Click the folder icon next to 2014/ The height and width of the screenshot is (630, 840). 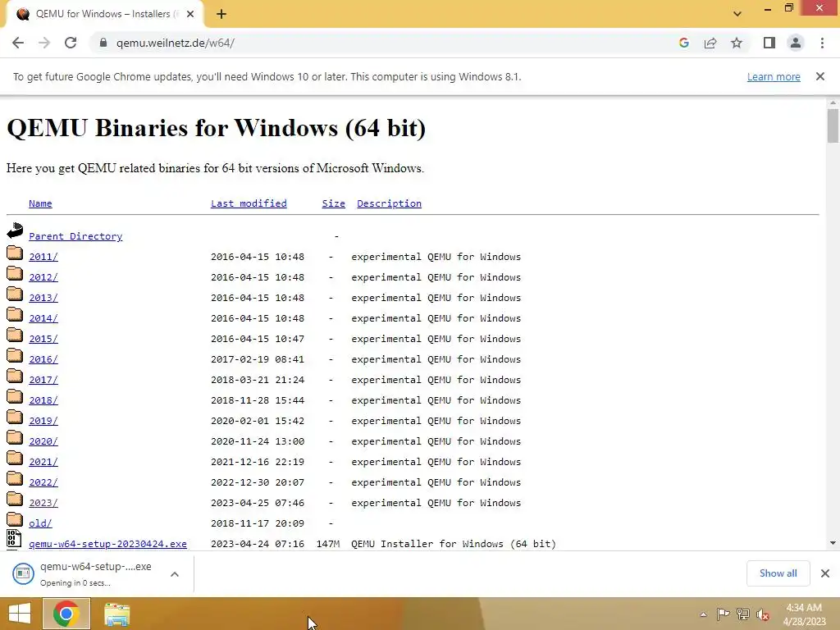tap(15, 314)
